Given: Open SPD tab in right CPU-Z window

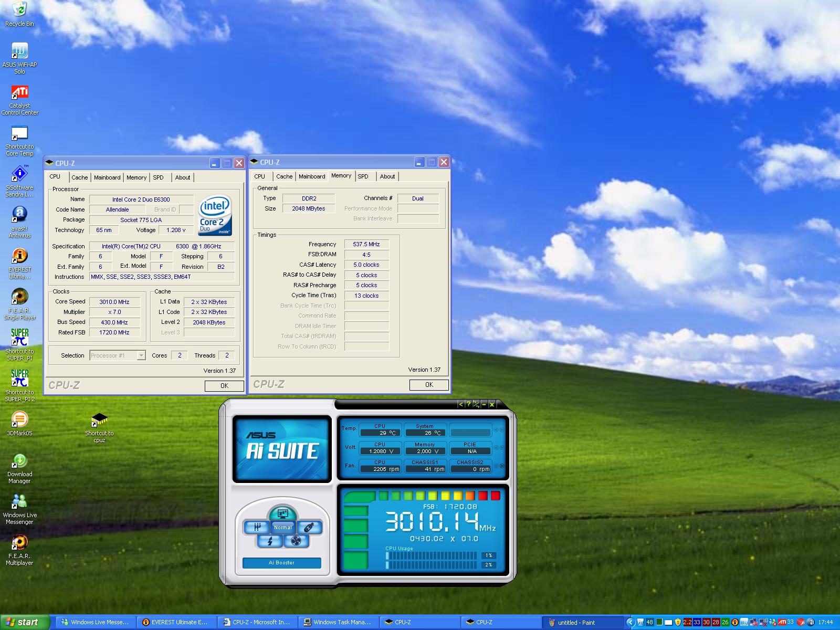Looking at the screenshot, I should pyautogui.click(x=363, y=176).
